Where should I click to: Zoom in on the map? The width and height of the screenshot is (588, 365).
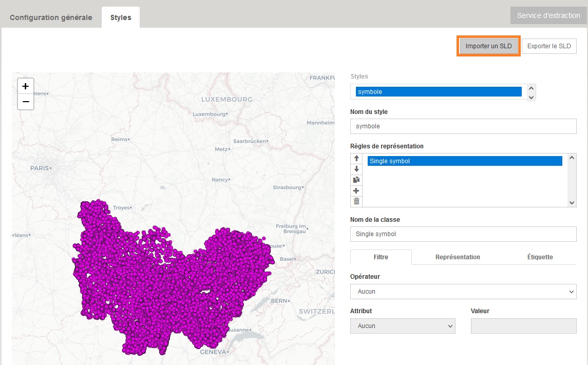pyautogui.click(x=26, y=86)
